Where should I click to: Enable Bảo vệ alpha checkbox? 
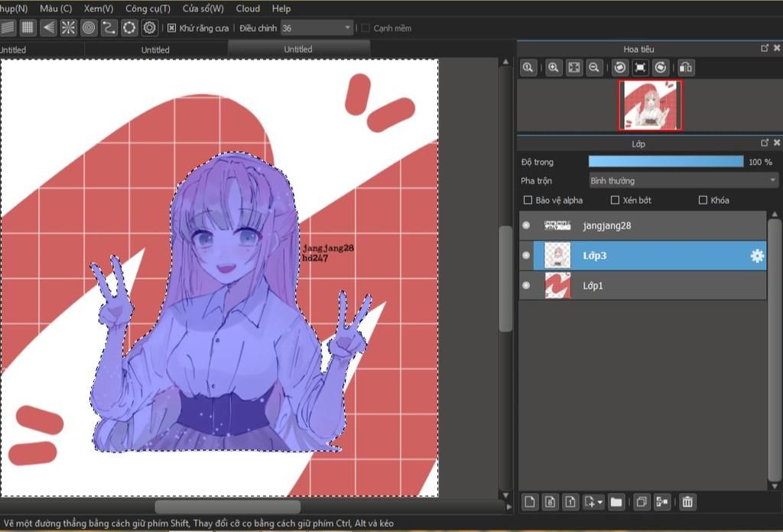tap(528, 200)
